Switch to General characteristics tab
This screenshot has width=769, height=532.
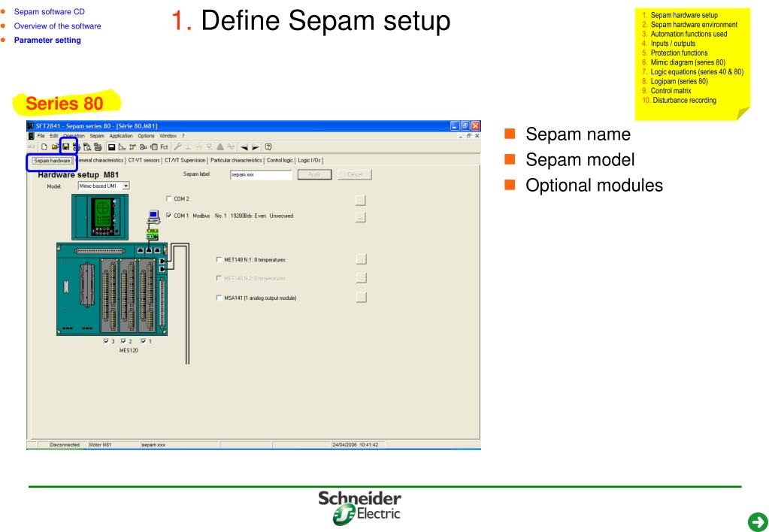[101, 160]
